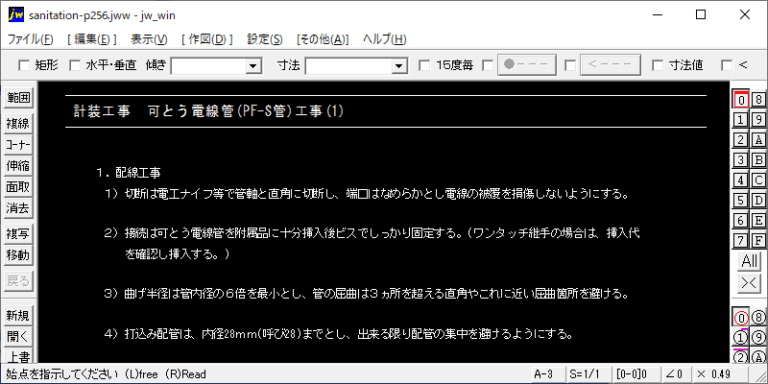This screenshot has height=384, width=768.
Task: Click the jw_win app icon in title bar
Action: pyautogui.click(x=16, y=15)
